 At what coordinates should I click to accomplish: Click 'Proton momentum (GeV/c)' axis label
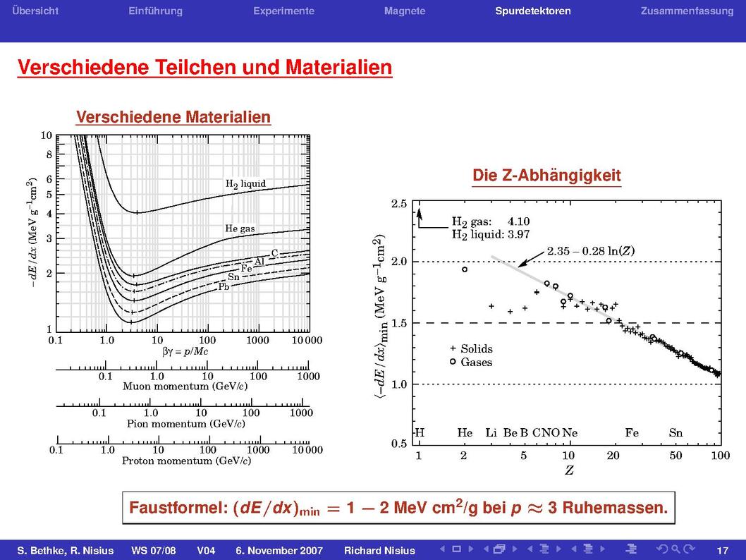[186, 461]
